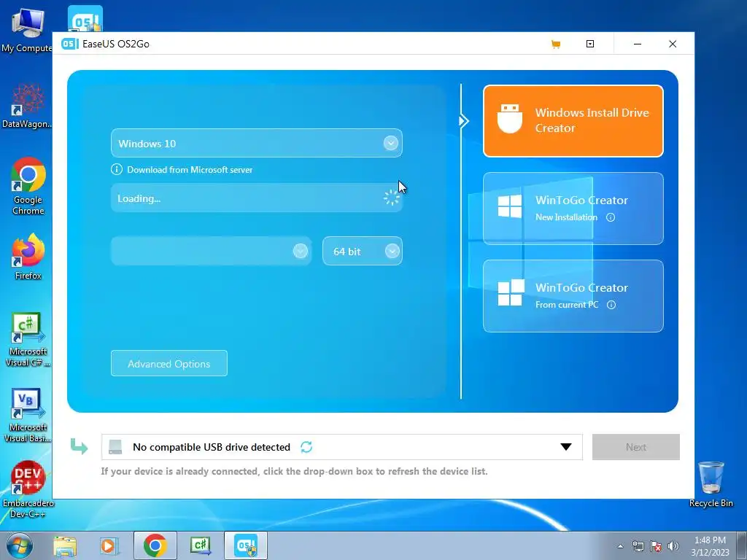Select Google Chrome desktop shortcut
Screen dimensions: 747x560
click(28, 186)
